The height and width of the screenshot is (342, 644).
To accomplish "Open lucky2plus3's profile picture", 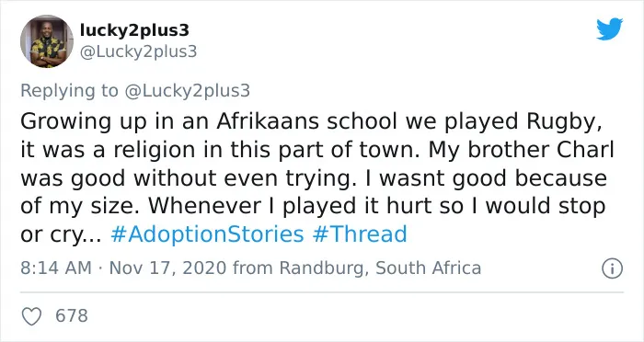I will (47, 41).
